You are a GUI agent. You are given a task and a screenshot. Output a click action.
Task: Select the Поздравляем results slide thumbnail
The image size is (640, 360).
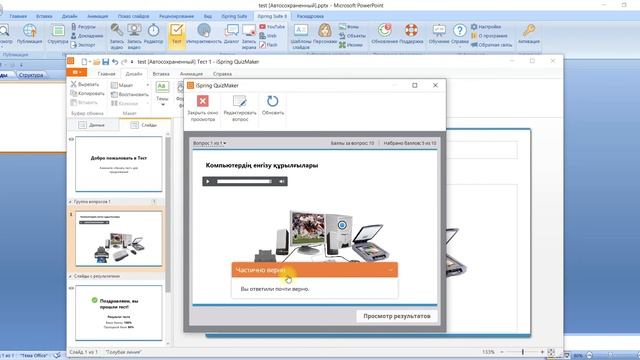119,313
